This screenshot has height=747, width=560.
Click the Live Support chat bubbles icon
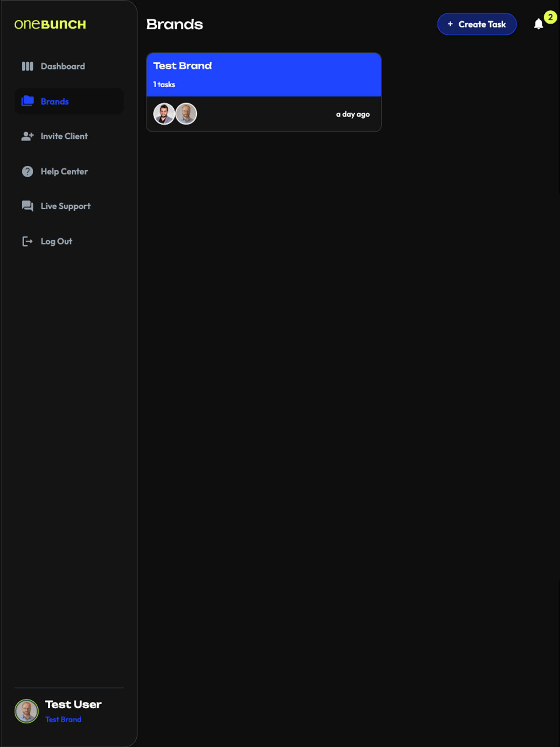click(28, 206)
